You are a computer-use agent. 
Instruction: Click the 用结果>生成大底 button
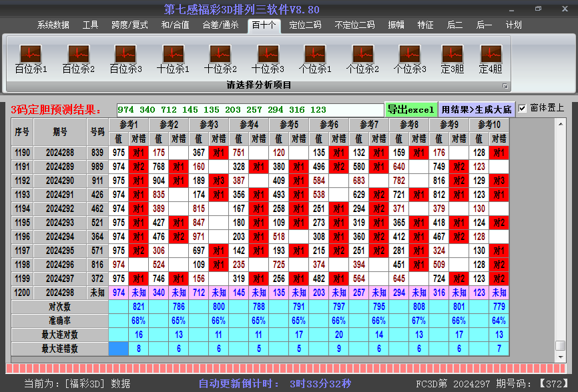coord(477,110)
